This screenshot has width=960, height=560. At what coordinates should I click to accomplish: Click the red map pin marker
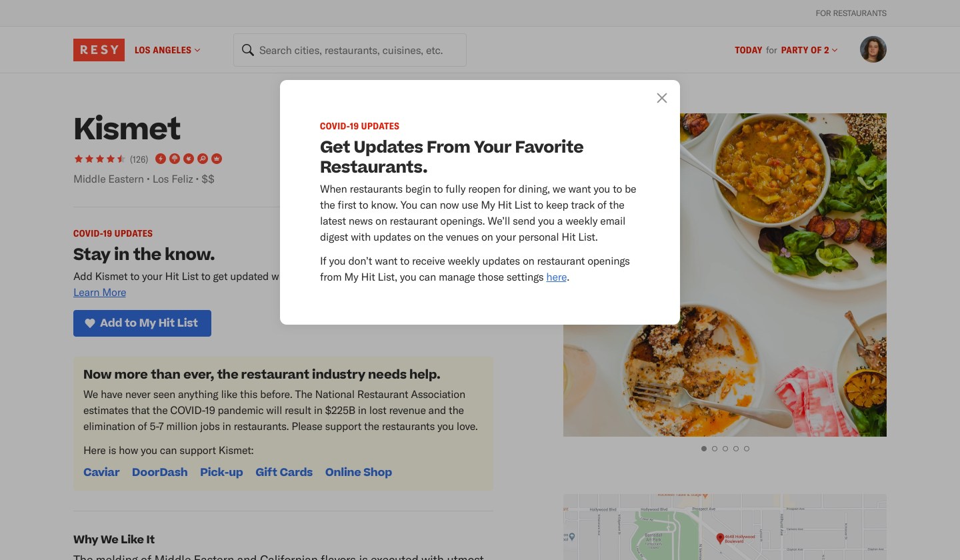click(x=720, y=537)
